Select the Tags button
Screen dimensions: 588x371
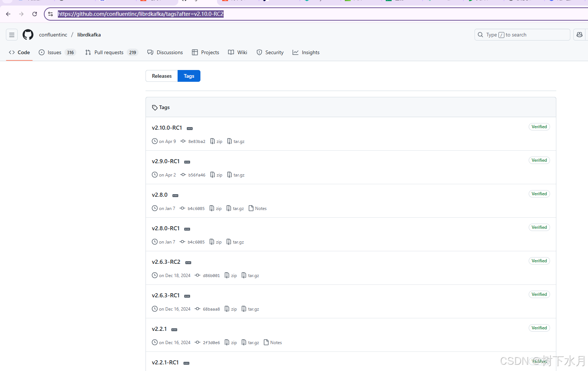[x=189, y=76]
